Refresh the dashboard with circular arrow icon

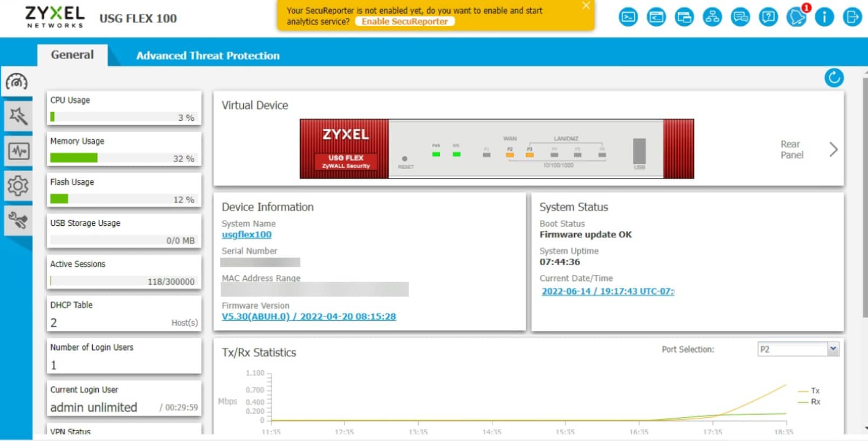point(834,78)
